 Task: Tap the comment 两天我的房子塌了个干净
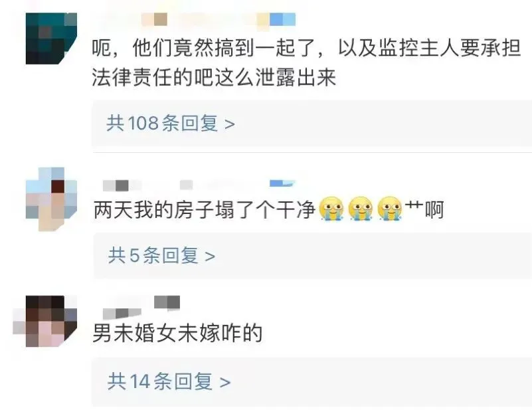(268, 209)
